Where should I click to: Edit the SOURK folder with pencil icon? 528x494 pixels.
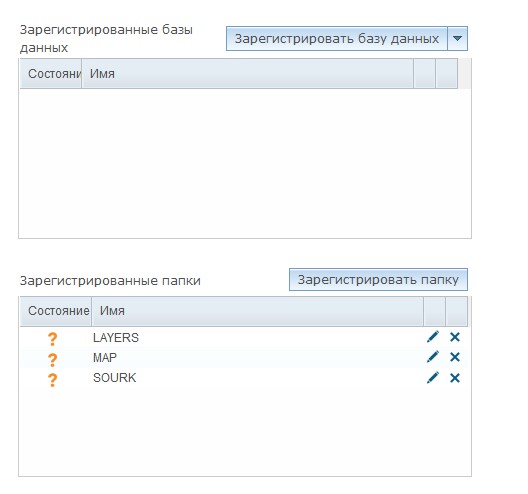pyautogui.click(x=433, y=377)
